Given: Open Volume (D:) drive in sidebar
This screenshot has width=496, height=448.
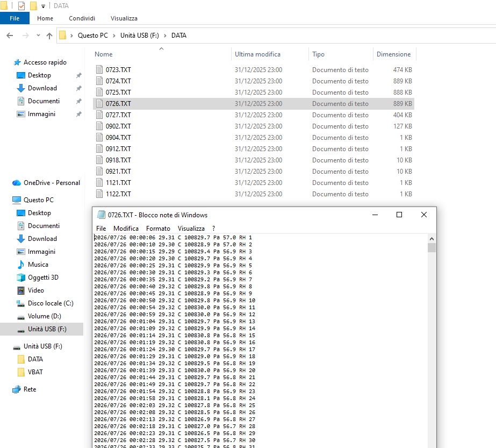Looking at the screenshot, I should [x=44, y=316].
